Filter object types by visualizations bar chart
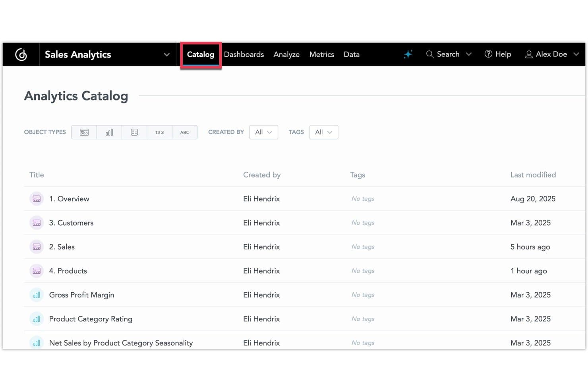Viewport: 588px width, 392px height. pos(109,132)
